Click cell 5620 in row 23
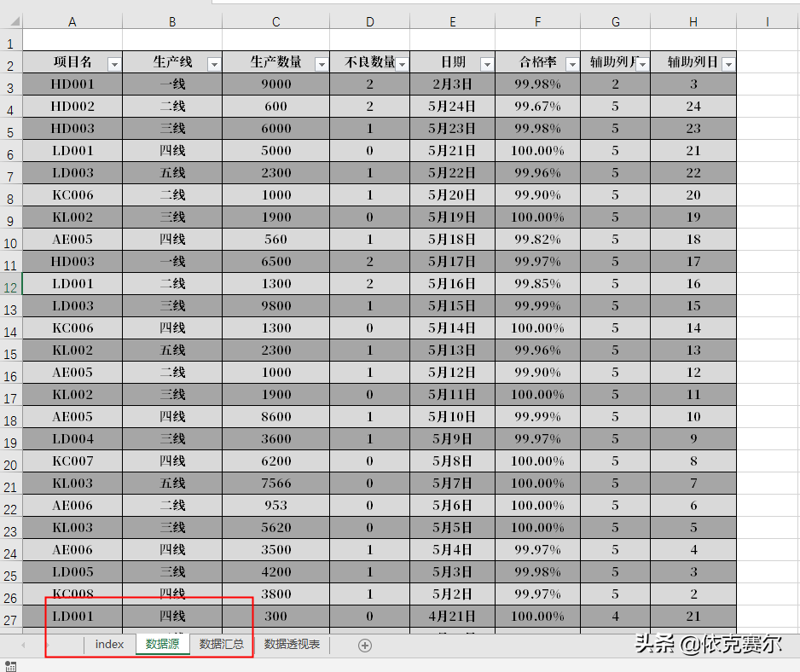 276,528
